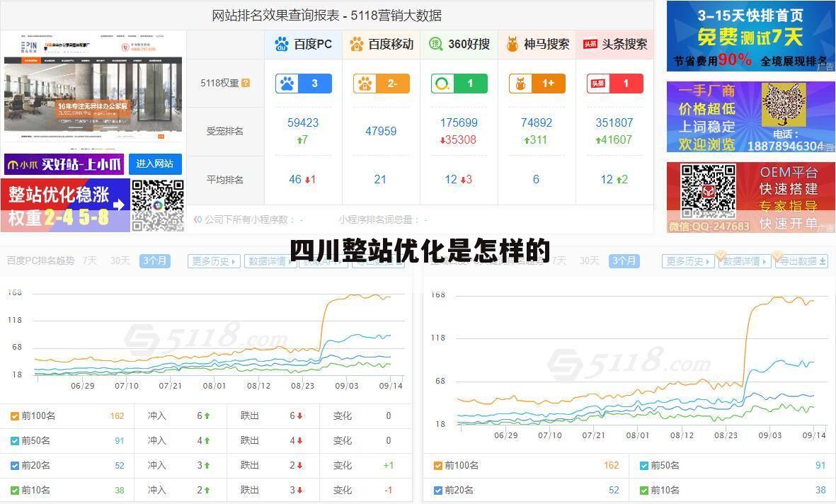Click the 神马 ranking value 74892

point(537,122)
